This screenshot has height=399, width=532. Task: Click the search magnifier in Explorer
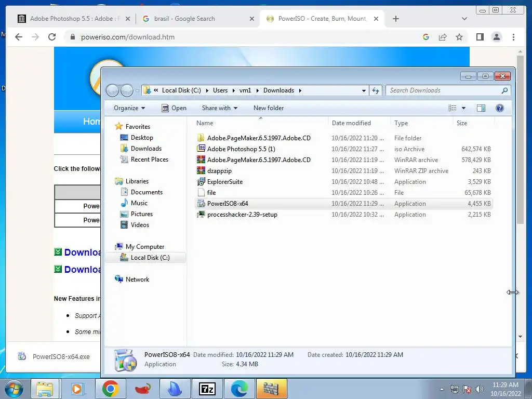(x=504, y=90)
